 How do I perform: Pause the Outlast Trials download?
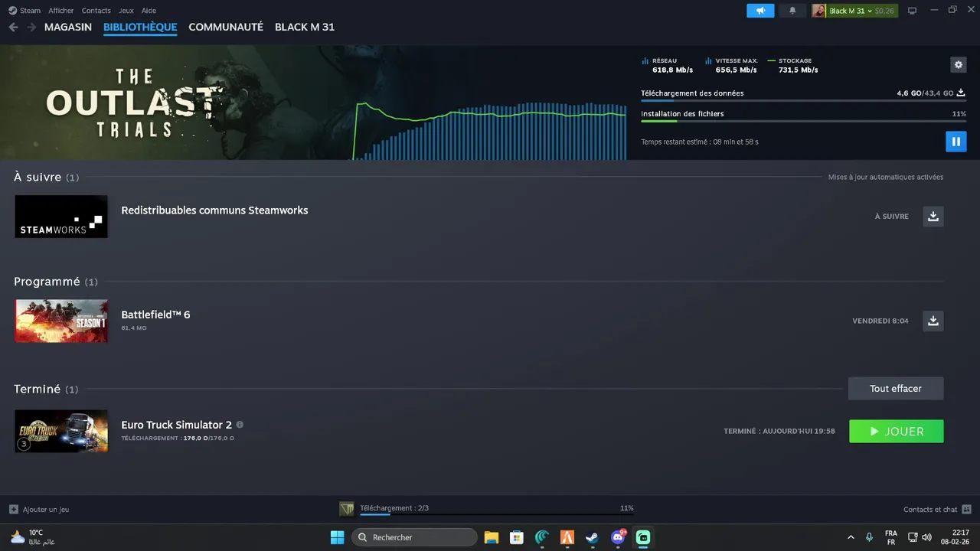pos(955,142)
